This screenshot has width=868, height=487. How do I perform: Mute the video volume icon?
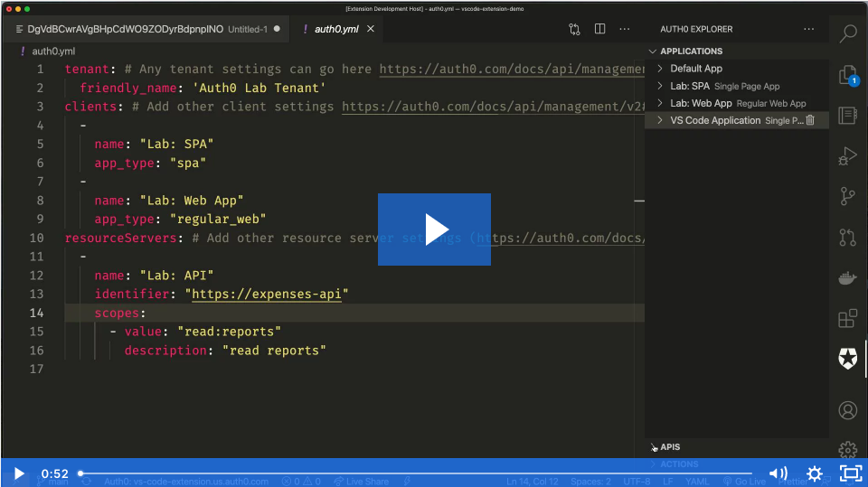coord(778,473)
